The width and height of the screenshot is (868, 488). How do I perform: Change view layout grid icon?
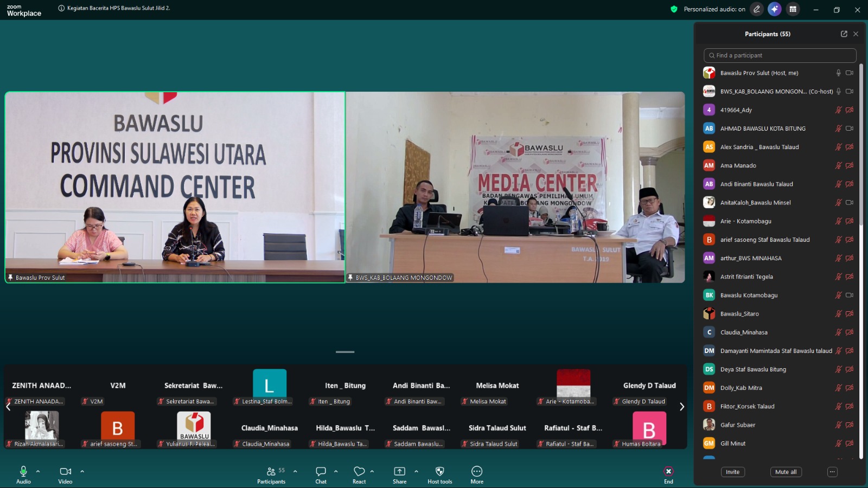[793, 9]
